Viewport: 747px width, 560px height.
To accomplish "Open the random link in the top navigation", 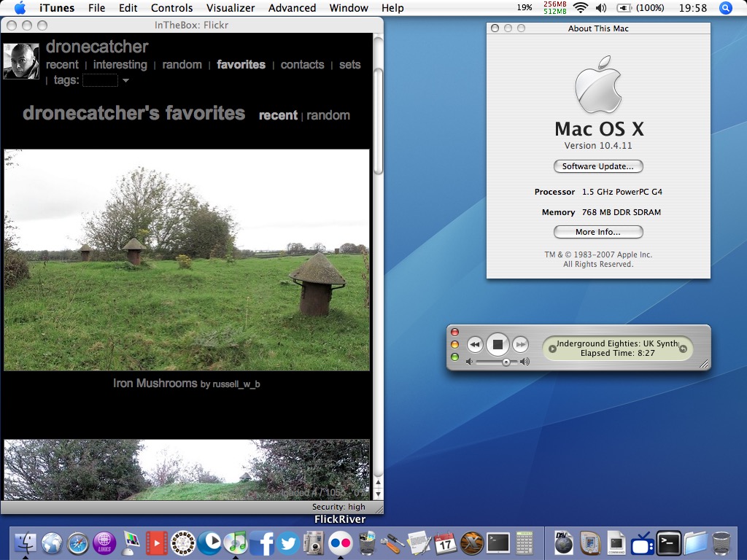I will pyautogui.click(x=182, y=65).
